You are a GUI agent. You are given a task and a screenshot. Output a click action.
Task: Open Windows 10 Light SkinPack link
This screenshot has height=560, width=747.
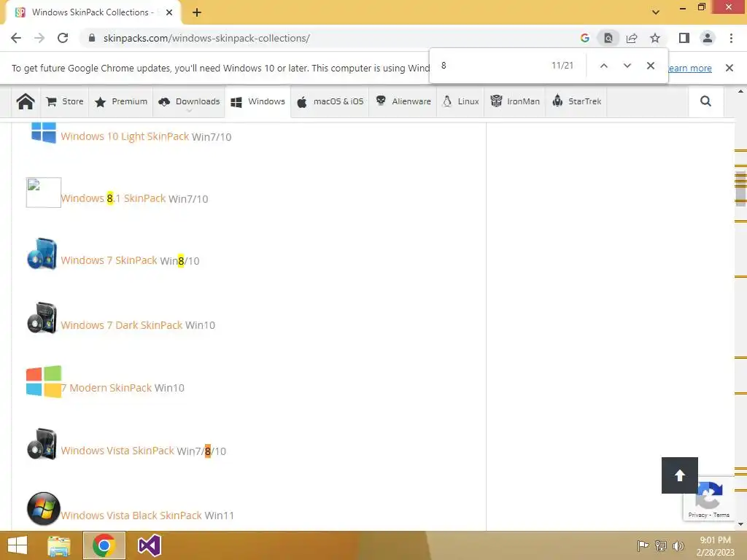click(x=125, y=136)
